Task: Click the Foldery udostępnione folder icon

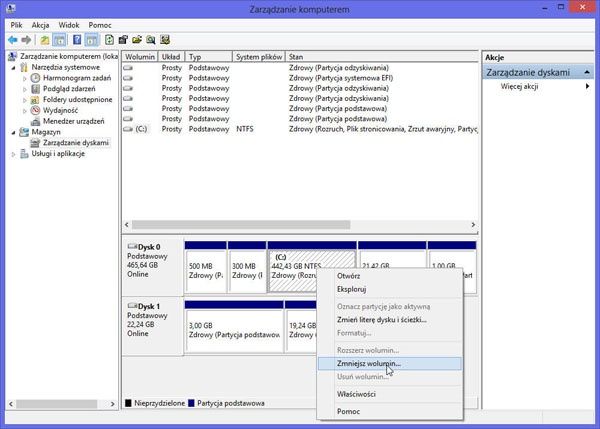Action: 35,100
